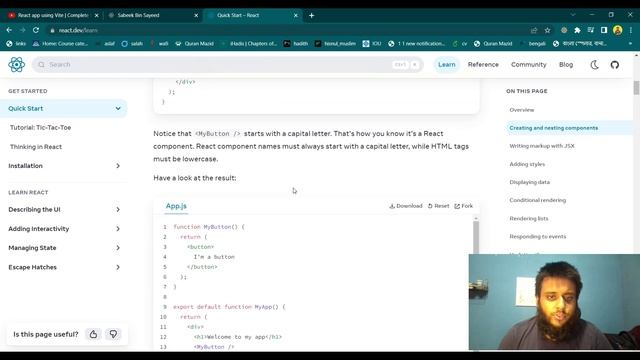Jump to Displaying data section
640x360 pixels.
click(x=529, y=182)
